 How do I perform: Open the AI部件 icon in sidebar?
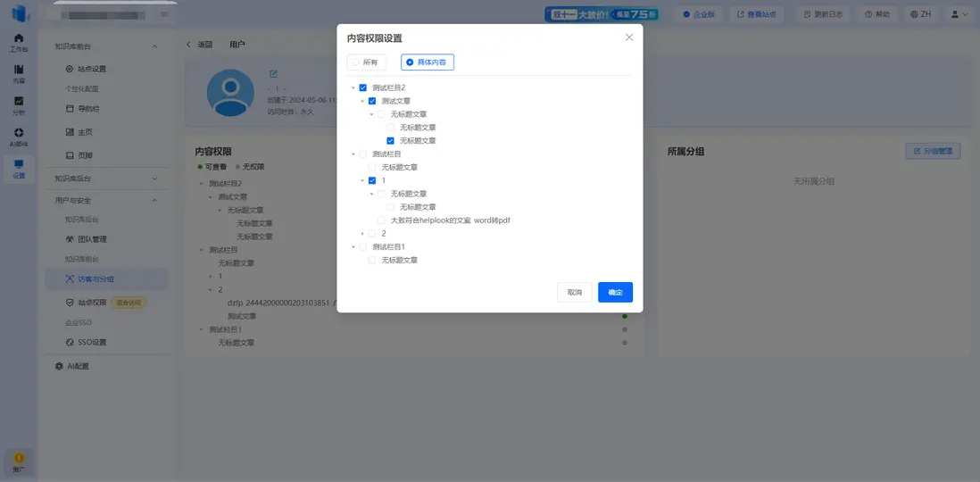19,137
